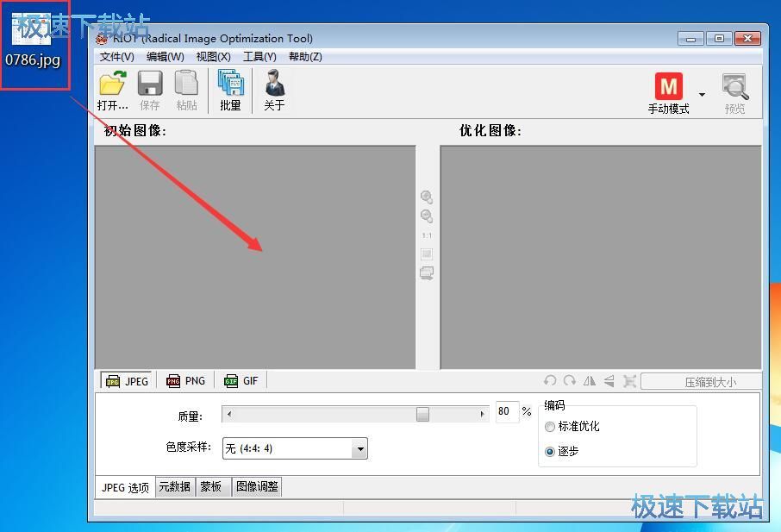
Task: Switch to the 图像调整 tab
Action: point(257,486)
